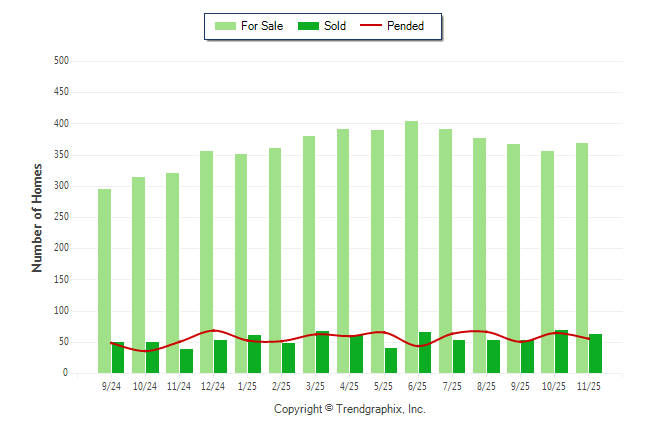Click the 8/25 x-axis month label
Image resolution: width=646 pixels, height=434 pixels.
point(486,386)
